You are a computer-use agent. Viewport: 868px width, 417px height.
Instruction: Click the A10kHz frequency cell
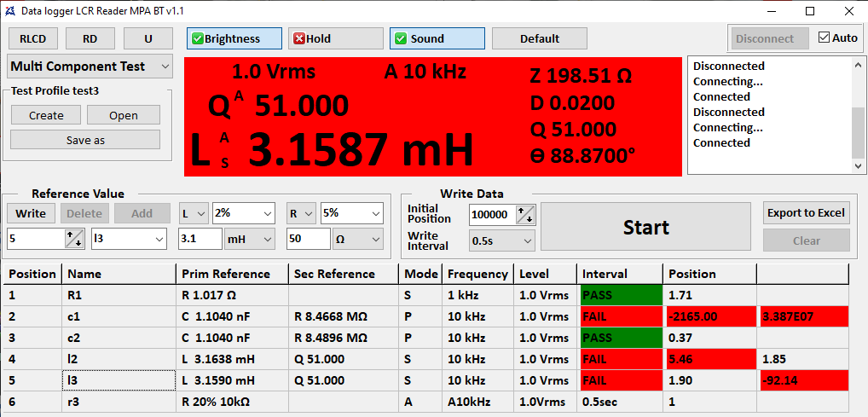pos(478,402)
